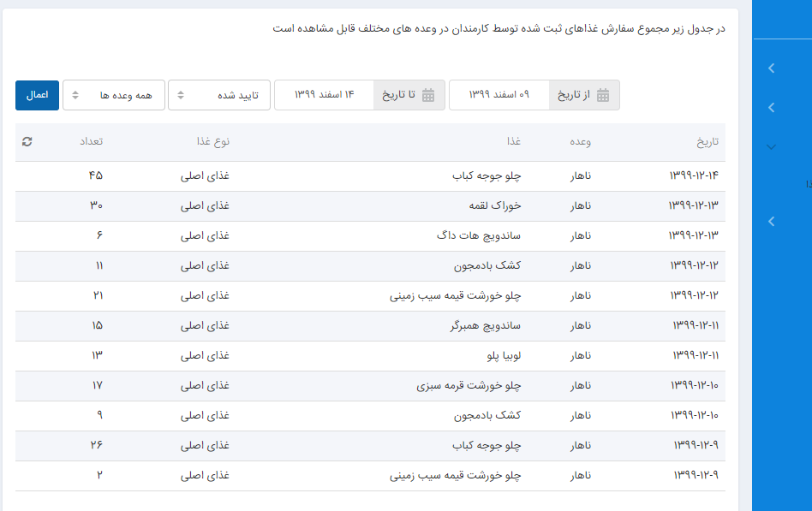Click the وعده column header
The image size is (812, 511).
(x=581, y=142)
